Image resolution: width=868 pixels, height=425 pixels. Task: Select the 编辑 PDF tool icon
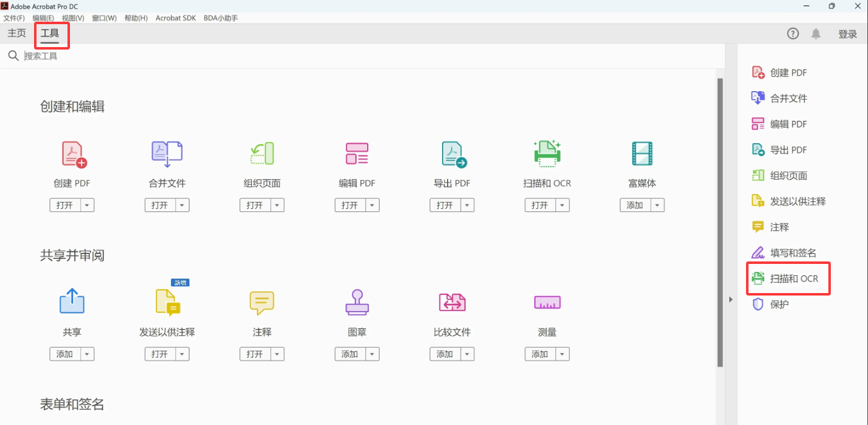pyautogui.click(x=357, y=154)
